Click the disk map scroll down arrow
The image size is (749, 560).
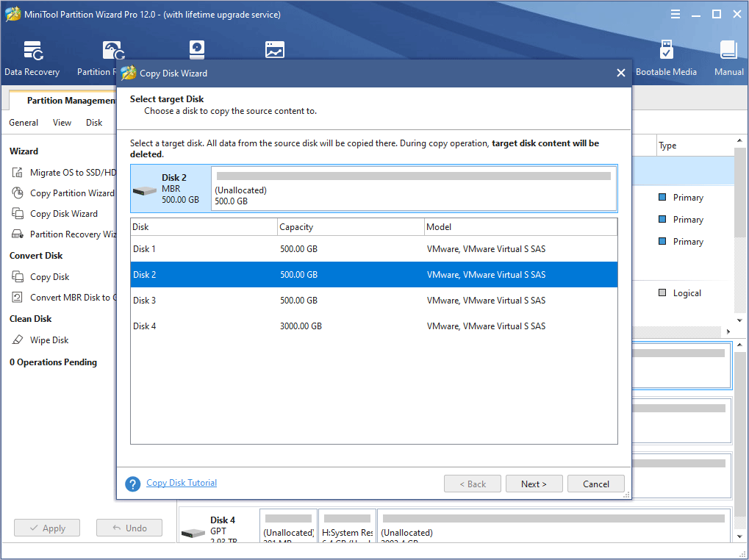[x=739, y=536]
